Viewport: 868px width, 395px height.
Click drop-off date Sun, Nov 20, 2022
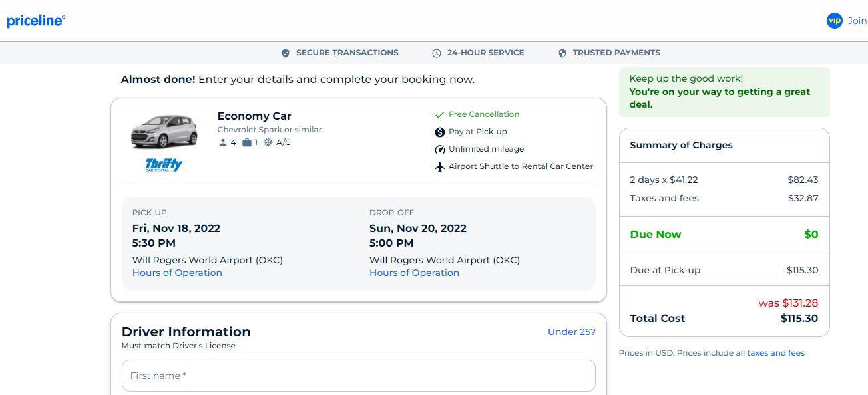tap(418, 228)
